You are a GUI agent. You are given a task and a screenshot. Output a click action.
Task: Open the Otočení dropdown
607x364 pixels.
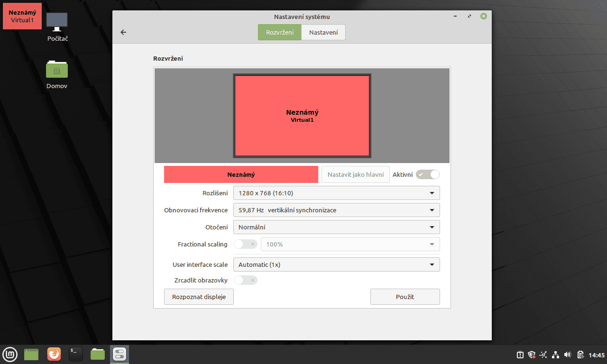click(x=336, y=227)
